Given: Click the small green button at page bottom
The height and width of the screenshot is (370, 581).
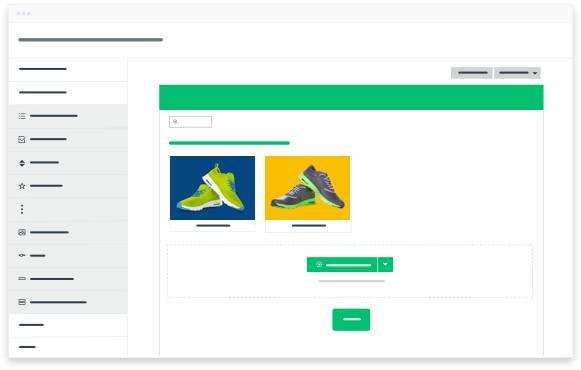Looking at the screenshot, I should click(351, 319).
